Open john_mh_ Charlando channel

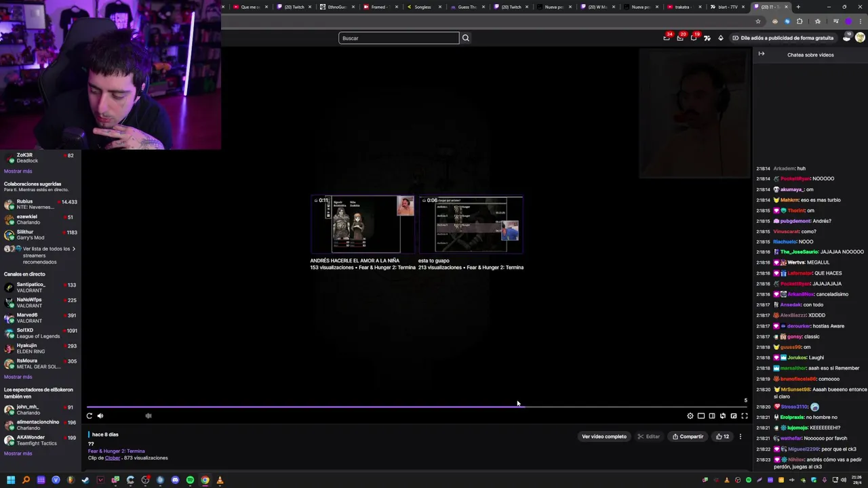click(x=41, y=410)
